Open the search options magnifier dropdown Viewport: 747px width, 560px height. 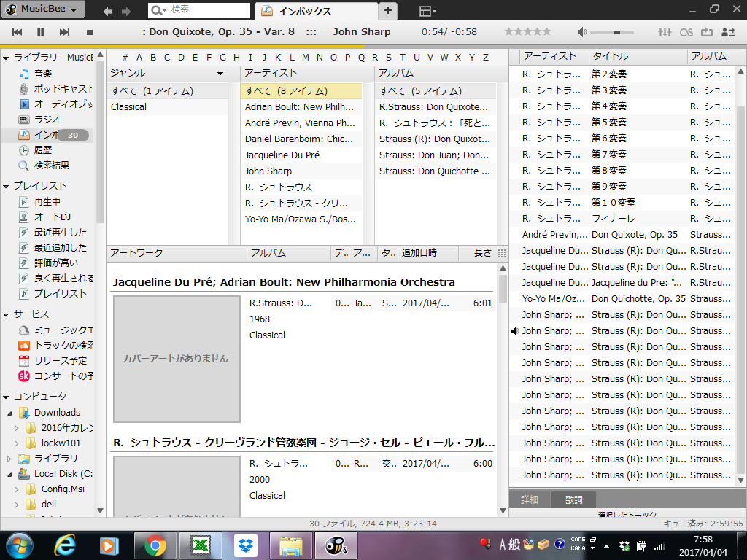[158, 10]
